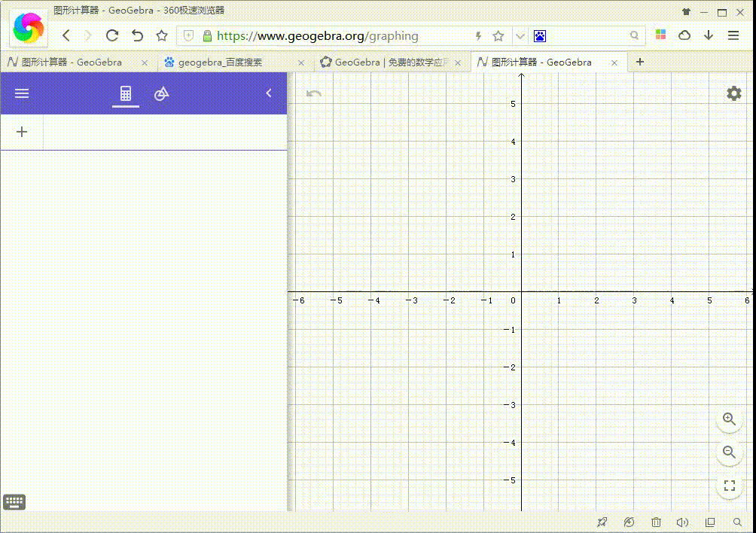Screen dimensions: 756x533
Task: Switch to GeoGebra | 免费的数学应用 tab
Action: pyautogui.click(x=392, y=62)
